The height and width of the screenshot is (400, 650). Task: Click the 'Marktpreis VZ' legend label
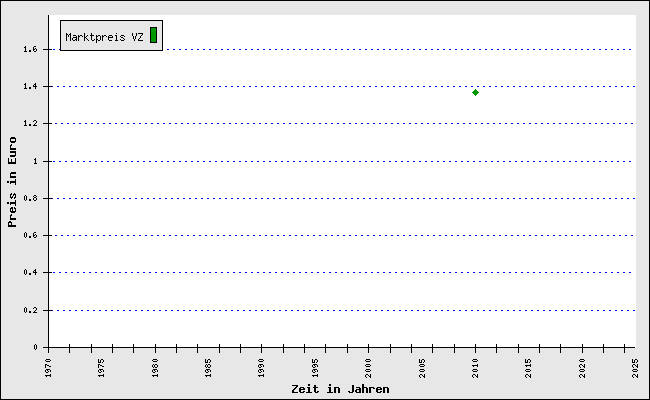tap(104, 37)
